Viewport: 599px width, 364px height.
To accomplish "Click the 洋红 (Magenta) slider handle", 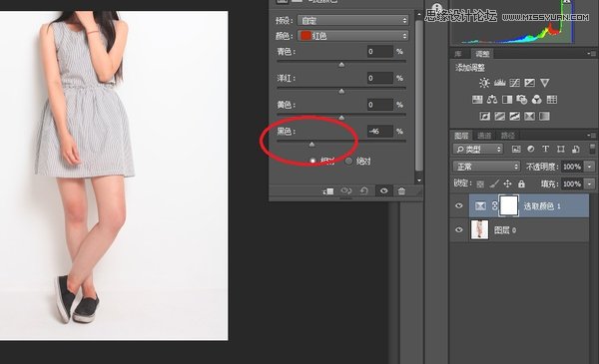I will coord(341,92).
